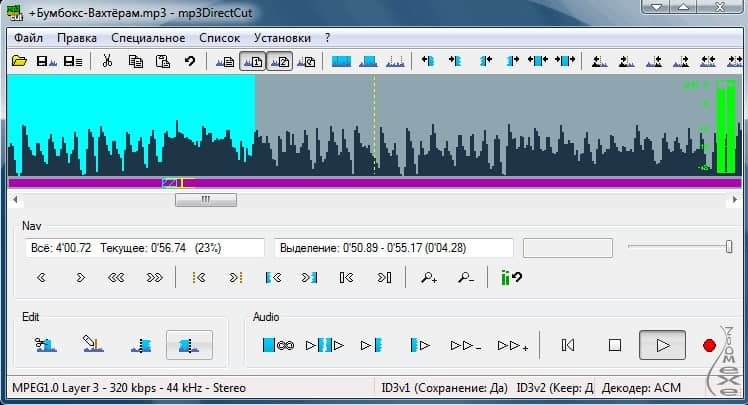Click the scissors Cut icon in toolbar
The height and width of the screenshot is (405, 748).
pos(106,62)
